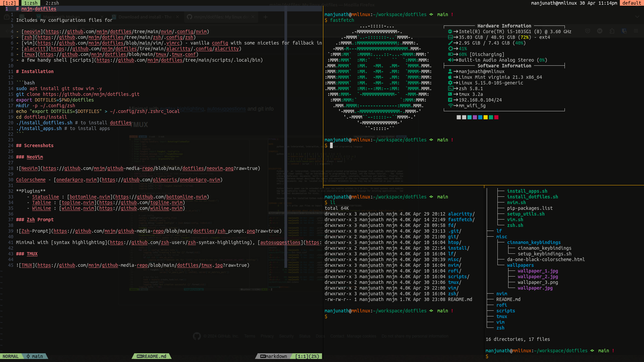Click the IP icon beside 192.168.0.104/24
Viewport: 644px width, 362px height.
450,100
